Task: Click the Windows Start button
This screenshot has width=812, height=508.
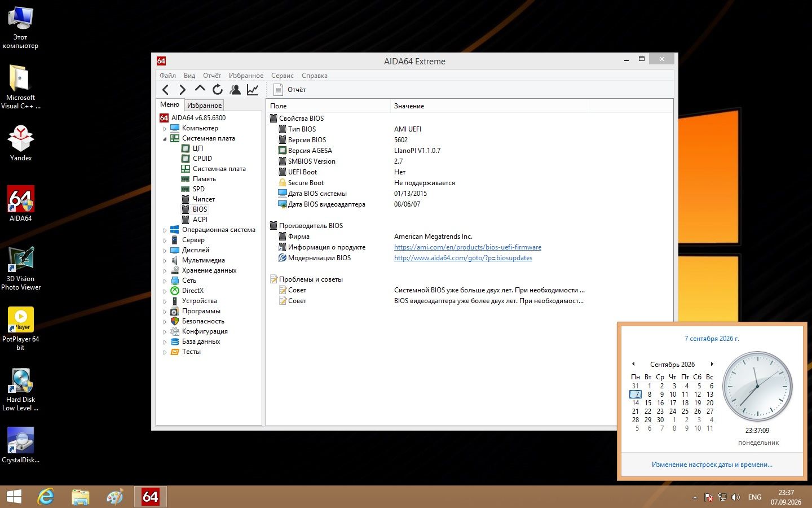Action: coord(14,497)
